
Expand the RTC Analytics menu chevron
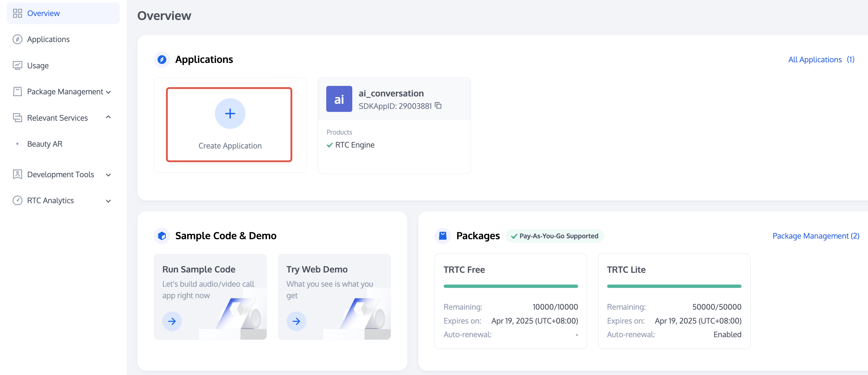(x=108, y=201)
